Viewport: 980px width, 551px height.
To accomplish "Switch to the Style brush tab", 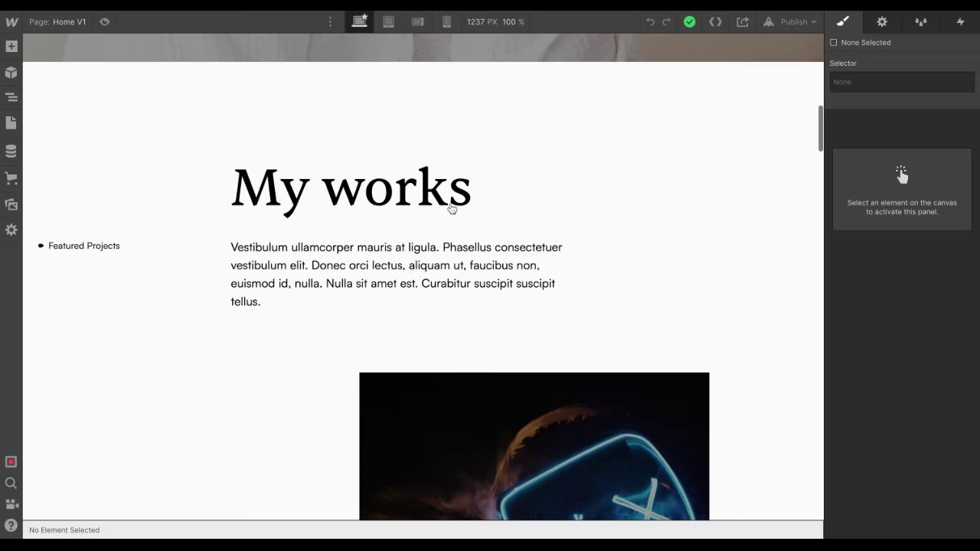I will click(x=843, y=21).
